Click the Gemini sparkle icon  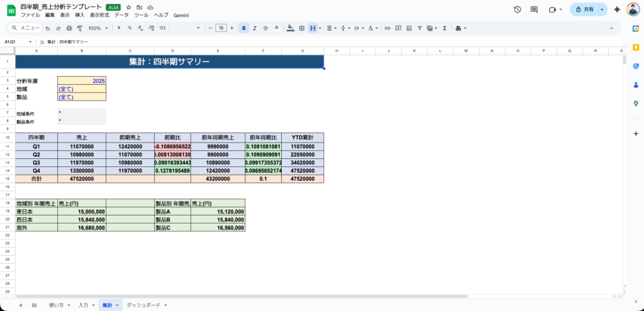(617, 9)
